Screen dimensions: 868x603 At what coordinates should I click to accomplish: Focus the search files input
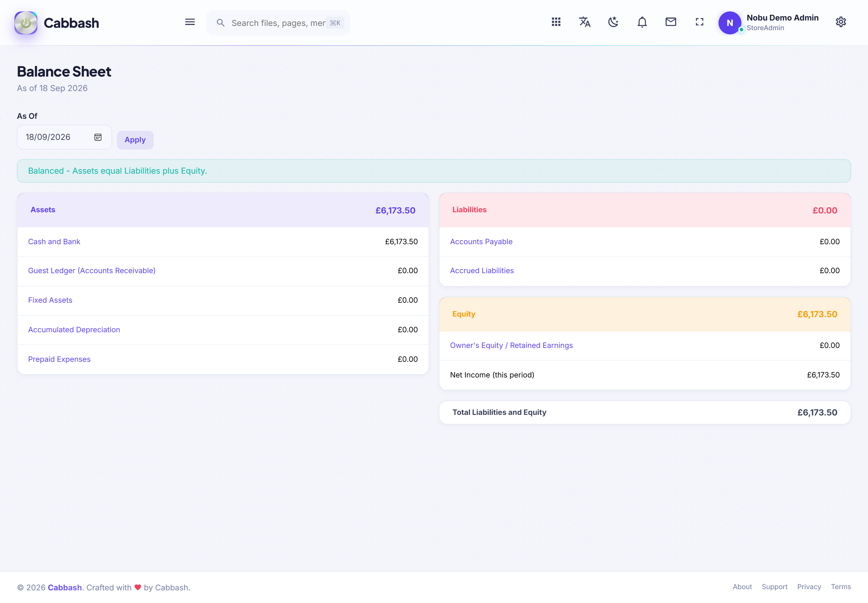[x=278, y=23]
